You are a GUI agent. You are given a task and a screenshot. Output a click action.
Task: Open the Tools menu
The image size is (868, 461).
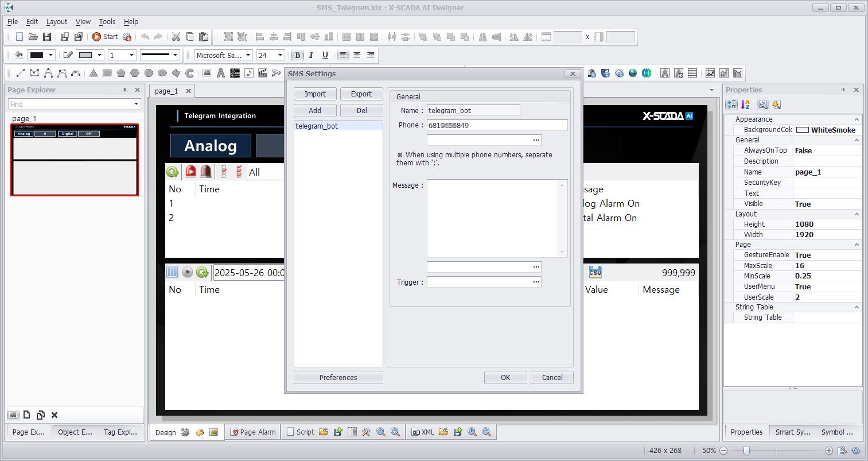coord(107,22)
